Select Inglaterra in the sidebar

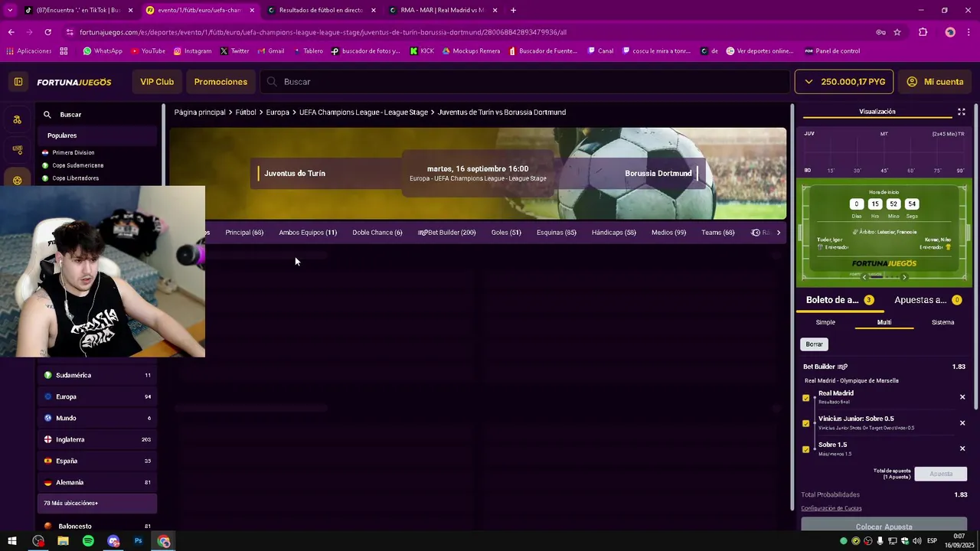tap(97, 439)
